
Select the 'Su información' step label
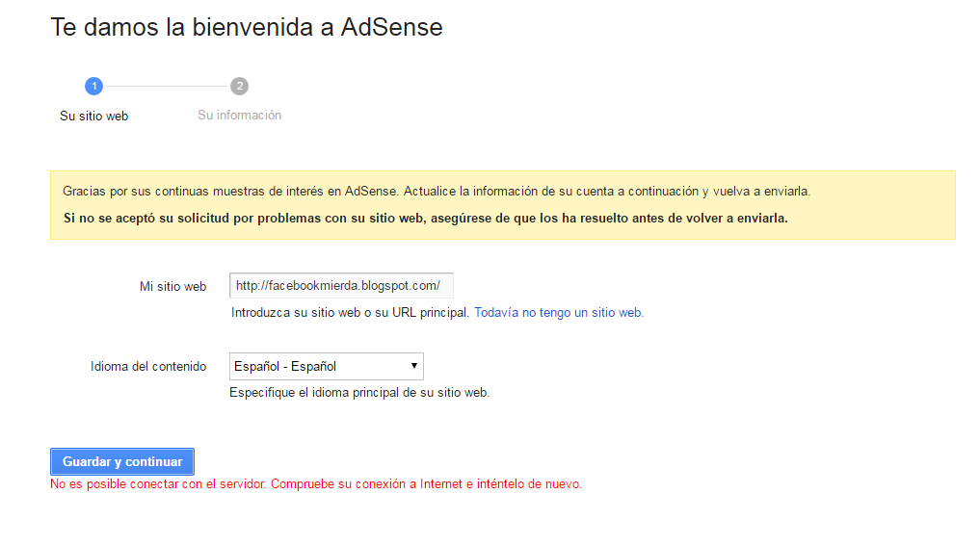coord(239,115)
